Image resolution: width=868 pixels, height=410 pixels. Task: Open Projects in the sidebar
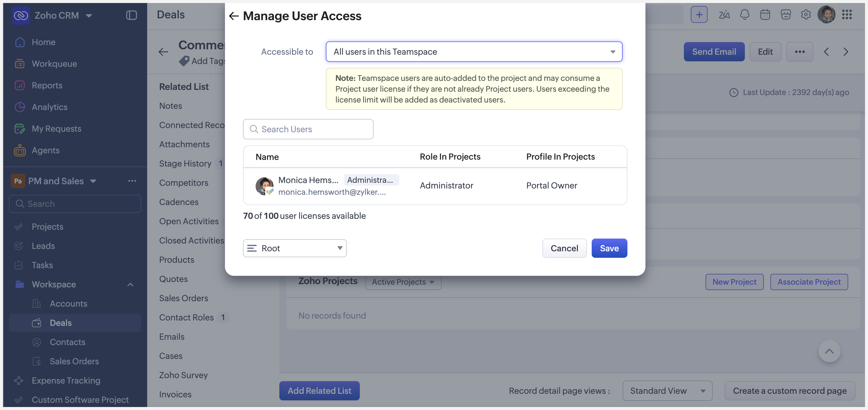(47, 226)
